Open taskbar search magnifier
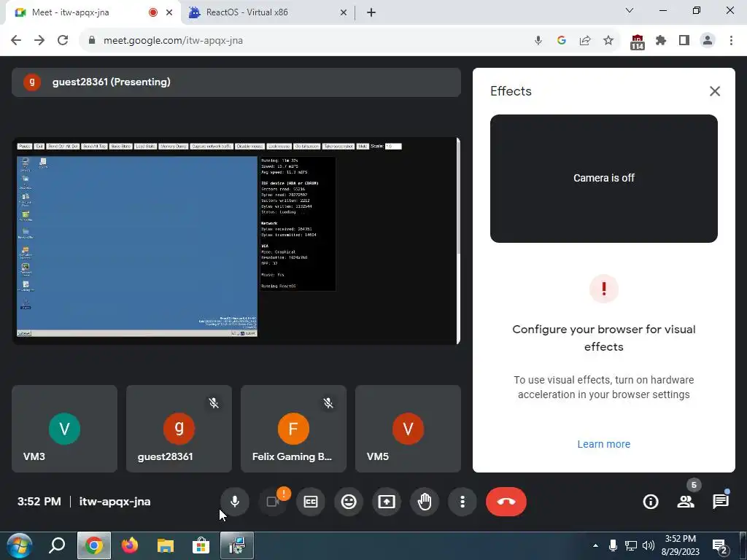 [57, 545]
